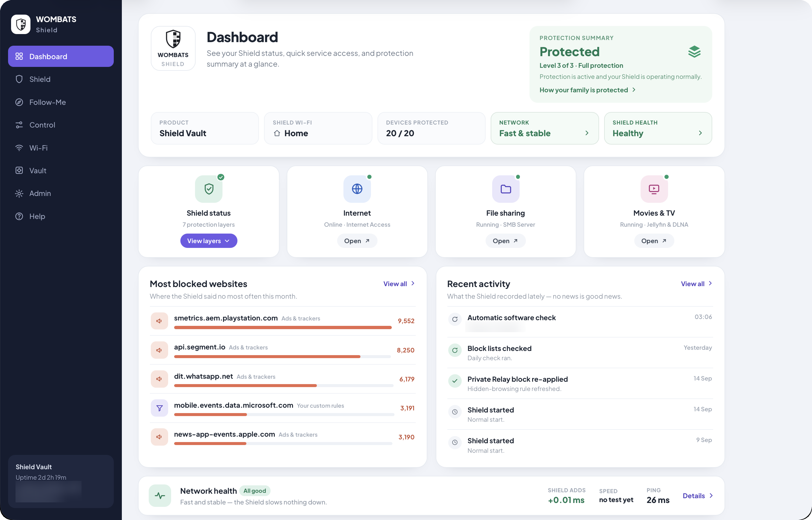
Task: Click the File sharing folder icon
Action: point(505,189)
